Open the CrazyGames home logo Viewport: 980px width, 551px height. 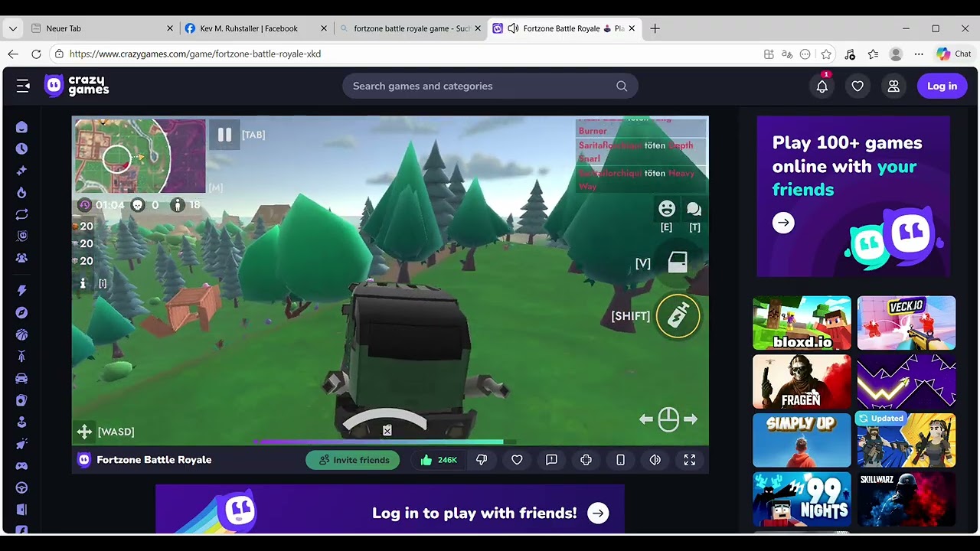(x=77, y=86)
